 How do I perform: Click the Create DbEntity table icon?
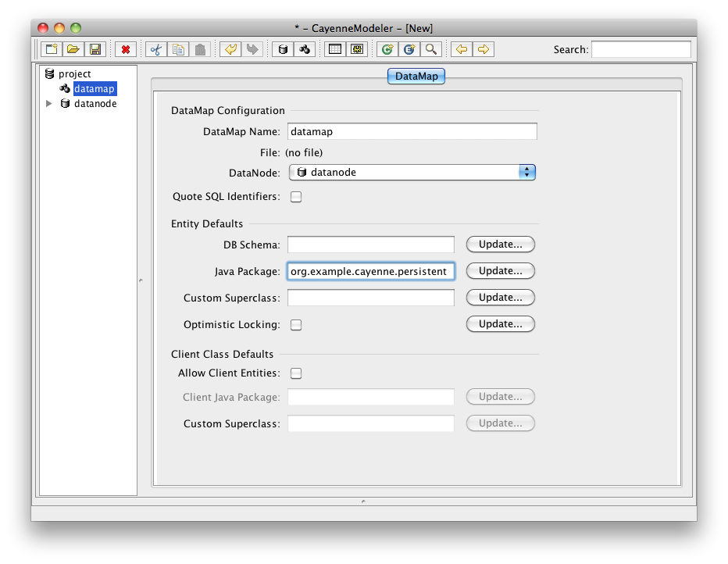click(335, 49)
